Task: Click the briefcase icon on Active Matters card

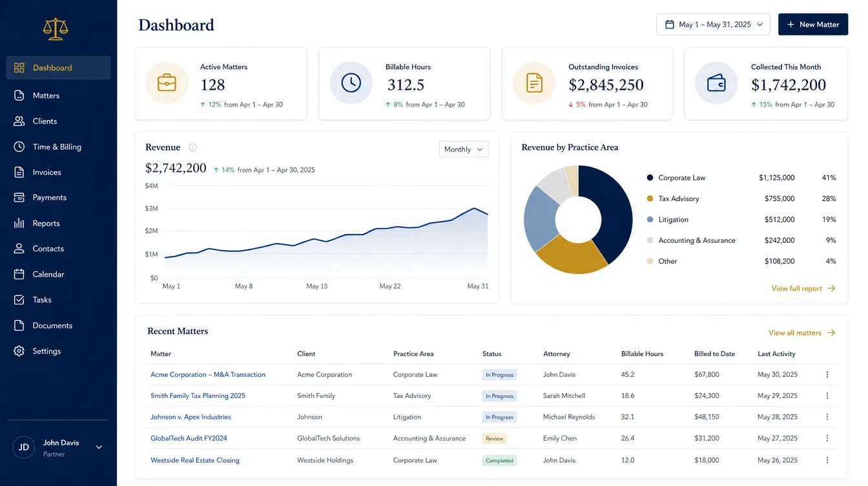Action: (x=167, y=83)
